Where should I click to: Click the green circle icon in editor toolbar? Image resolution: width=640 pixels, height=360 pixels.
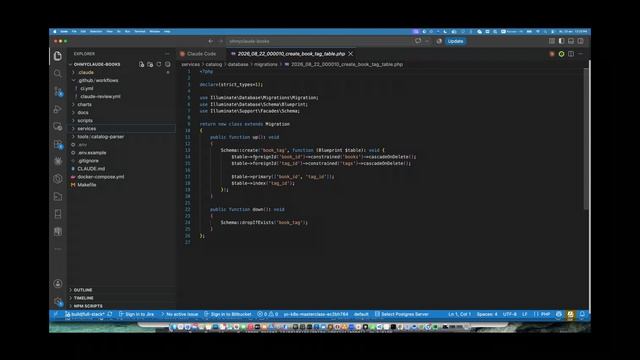(562, 54)
